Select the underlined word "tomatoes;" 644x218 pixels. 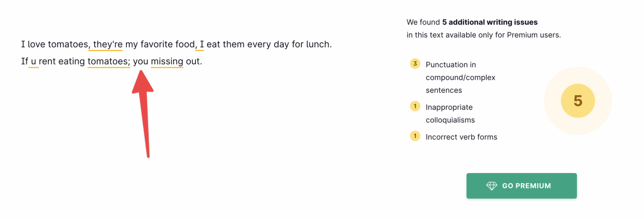(x=109, y=61)
